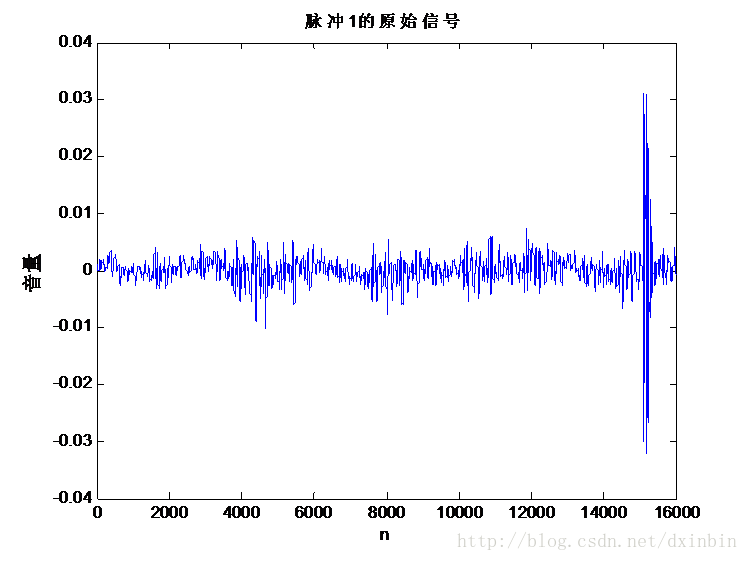Screen dimensions: 748x561
Task: Click the y-axis label 音量
Action: pos(32,272)
